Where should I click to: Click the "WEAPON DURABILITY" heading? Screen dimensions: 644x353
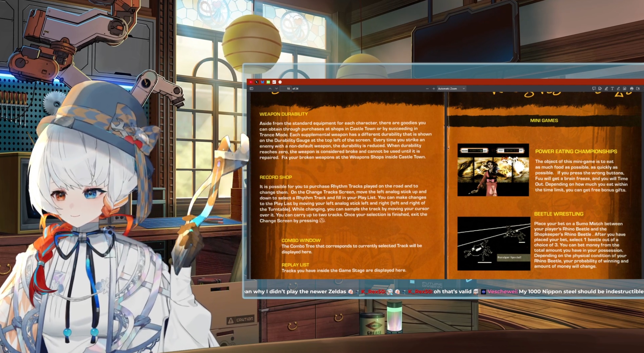tap(284, 114)
